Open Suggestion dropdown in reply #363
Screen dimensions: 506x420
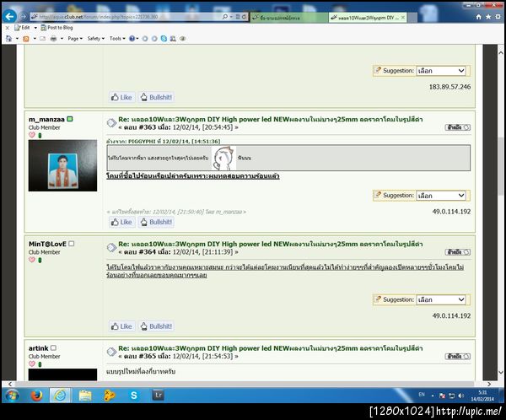pos(441,196)
